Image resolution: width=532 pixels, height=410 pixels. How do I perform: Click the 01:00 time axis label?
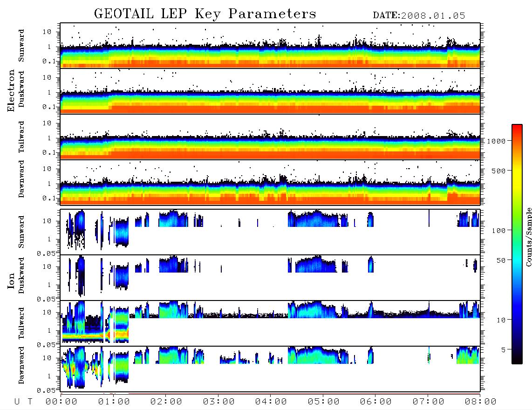coord(114,402)
